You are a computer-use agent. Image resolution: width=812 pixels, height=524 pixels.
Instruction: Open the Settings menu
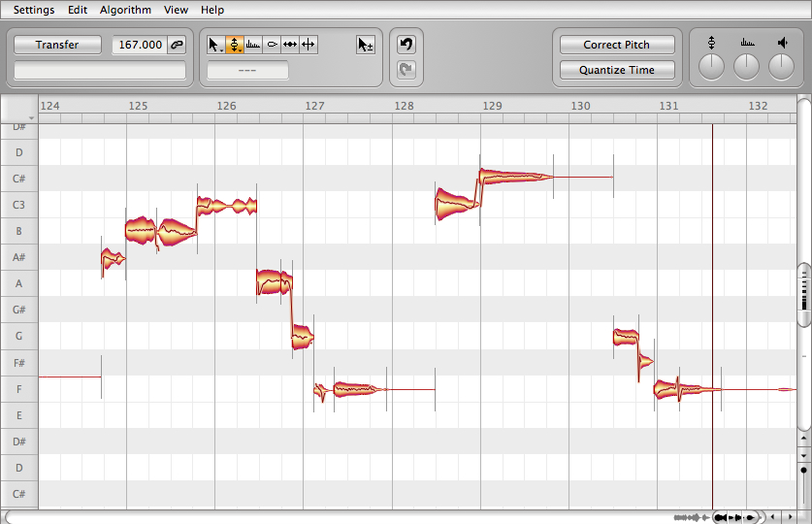point(34,10)
